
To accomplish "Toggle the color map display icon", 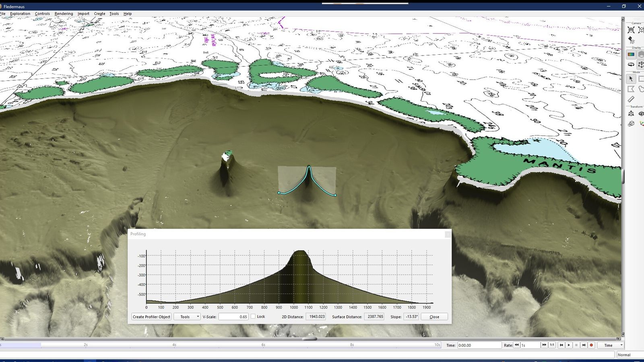I will point(631,55).
